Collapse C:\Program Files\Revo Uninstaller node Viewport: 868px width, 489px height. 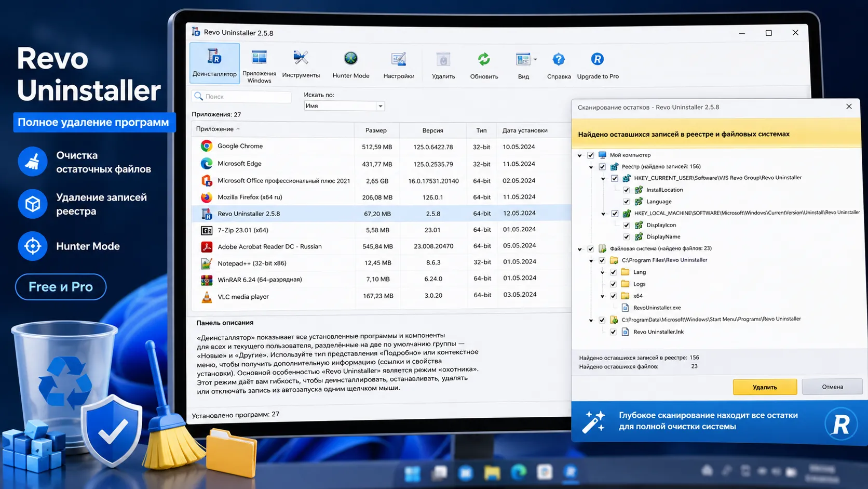click(591, 261)
